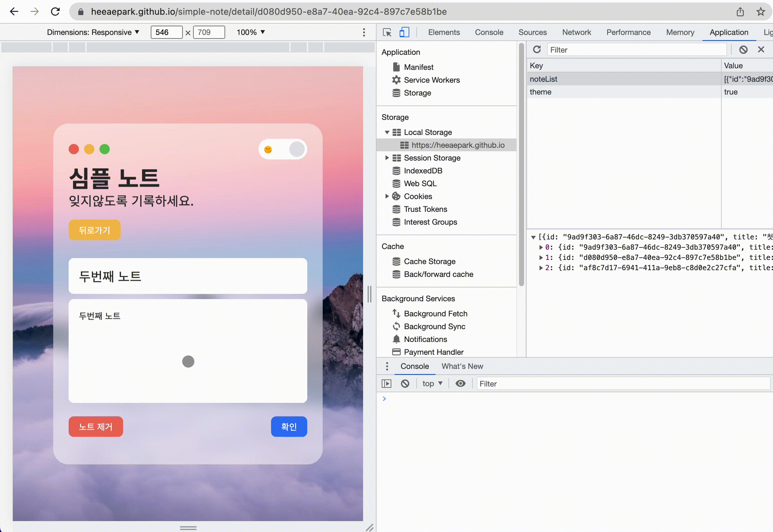773x532 pixels.
Task: Delete selected entry with X icon
Action: tap(761, 50)
